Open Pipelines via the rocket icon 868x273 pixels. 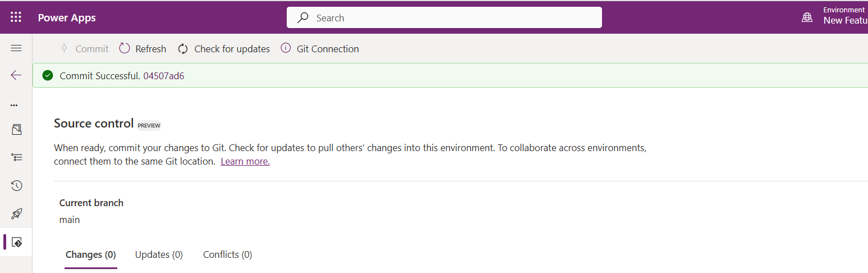16,213
